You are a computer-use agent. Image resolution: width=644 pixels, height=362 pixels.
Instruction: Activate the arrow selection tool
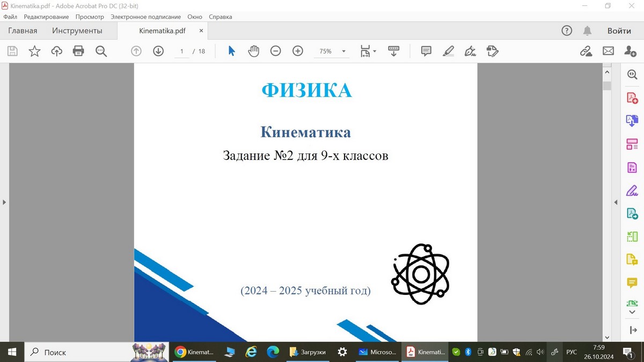[x=231, y=51]
